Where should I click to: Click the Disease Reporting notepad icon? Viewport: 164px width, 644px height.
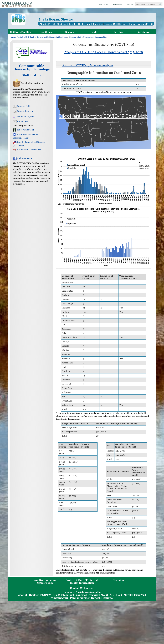(14, 111)
